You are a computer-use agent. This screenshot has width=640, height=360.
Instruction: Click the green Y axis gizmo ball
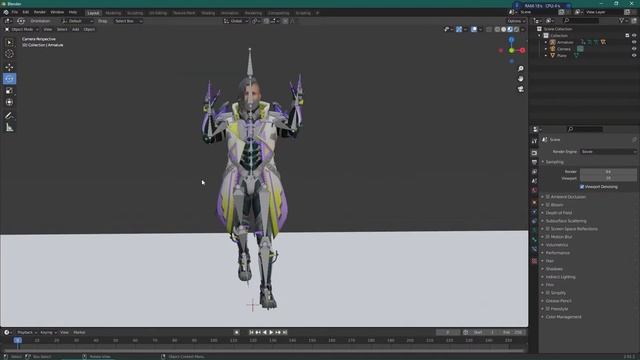tap(511, 50)
